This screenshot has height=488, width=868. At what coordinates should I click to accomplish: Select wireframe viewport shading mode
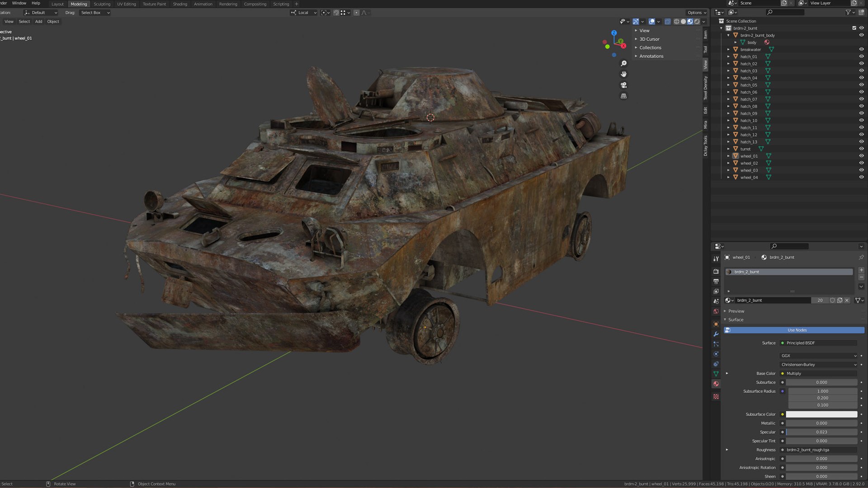pyautogui.click(x=677, y=22)
